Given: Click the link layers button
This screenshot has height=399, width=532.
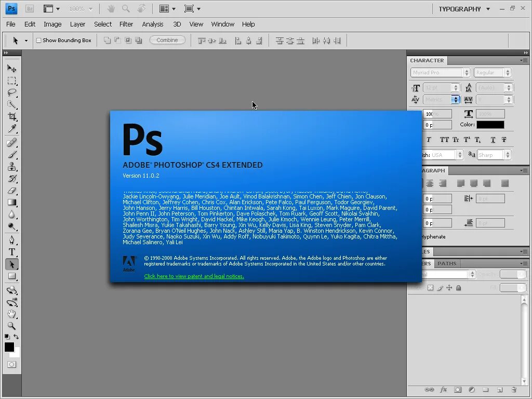Looking at the screenshot, I should pyautogui.click(x=429, y=390).
